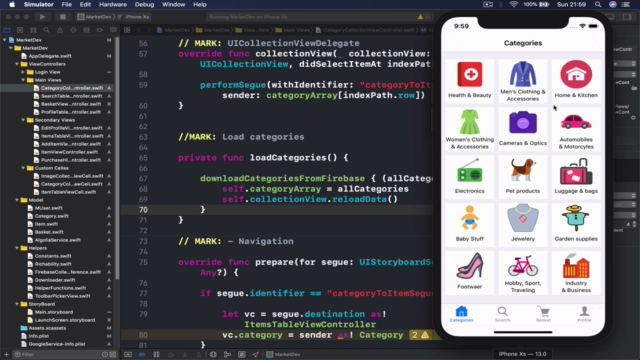Open the Siri icon in menu bar
Image resolution: width=640 pixels, height=360 pixels.
613,4
